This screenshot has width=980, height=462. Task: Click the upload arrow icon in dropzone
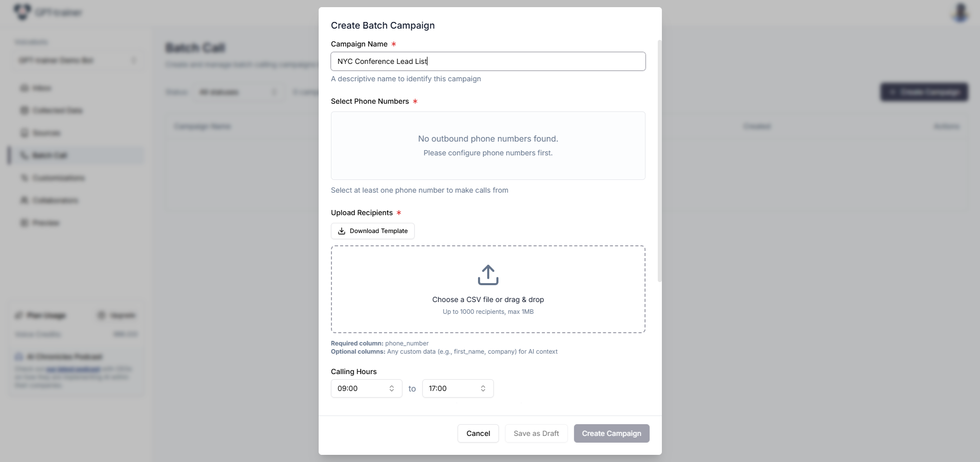click(x=488, y=275)
